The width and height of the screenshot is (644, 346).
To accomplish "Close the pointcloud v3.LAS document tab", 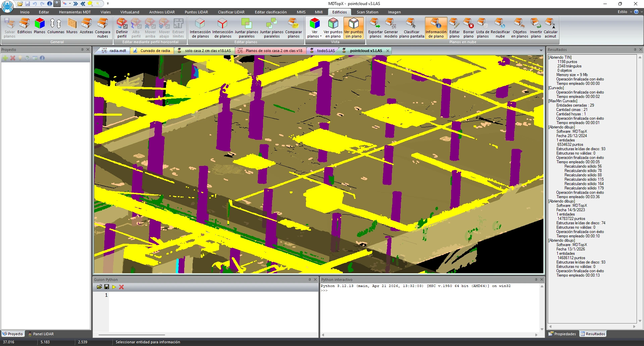I will tap(388, 51).
